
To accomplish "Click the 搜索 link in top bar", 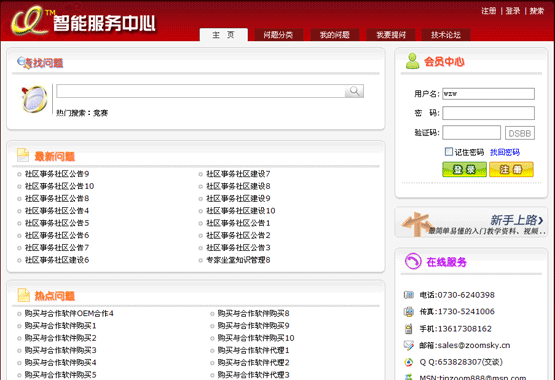I will (537, 11).
